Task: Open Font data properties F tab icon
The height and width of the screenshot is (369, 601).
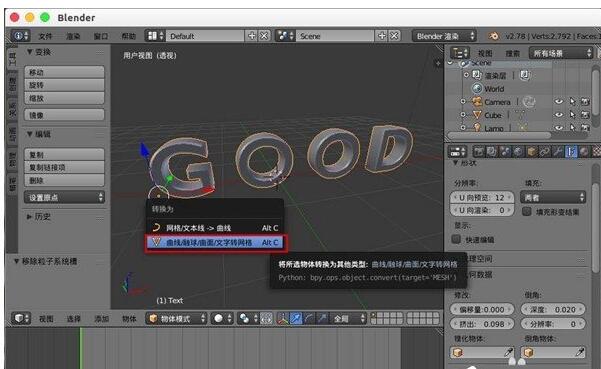Action: [571, 152]
